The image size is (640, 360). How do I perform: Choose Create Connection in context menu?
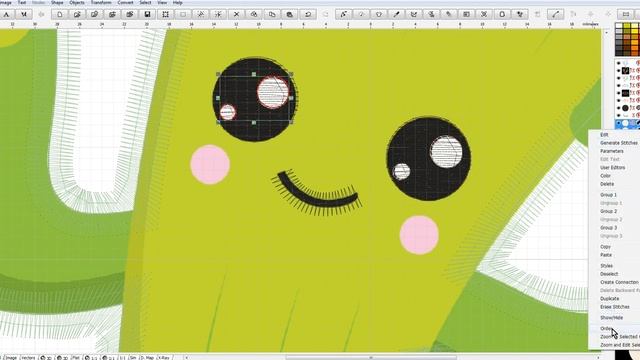tap(619, 282)
